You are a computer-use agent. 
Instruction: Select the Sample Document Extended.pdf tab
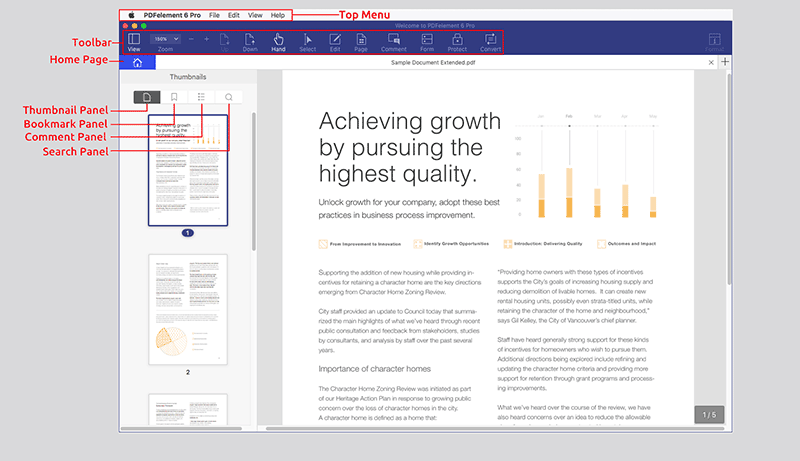click(433, 63)
